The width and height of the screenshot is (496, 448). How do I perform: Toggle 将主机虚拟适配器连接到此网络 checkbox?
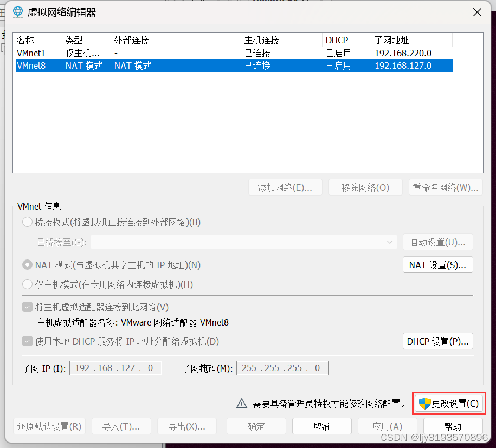27,307
